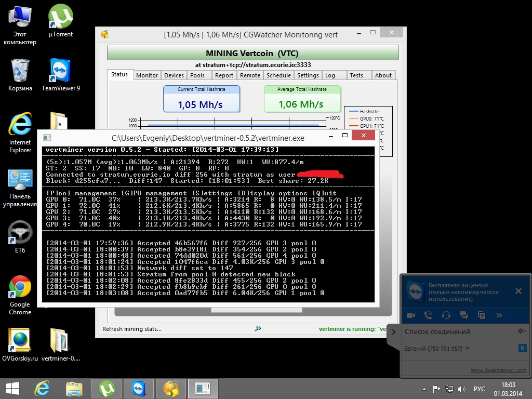Image resolution: width=532 pixels, height=399 pixels.
Task: Click the MINING Vertcoin (VTC) banner
Action: click(x=253, y=53)
